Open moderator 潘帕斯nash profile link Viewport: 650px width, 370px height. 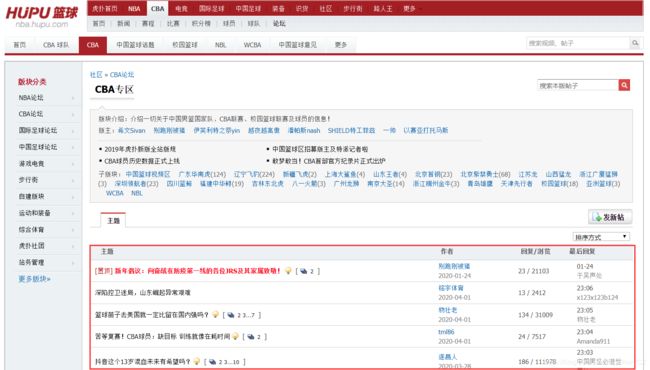coord(304,131)
